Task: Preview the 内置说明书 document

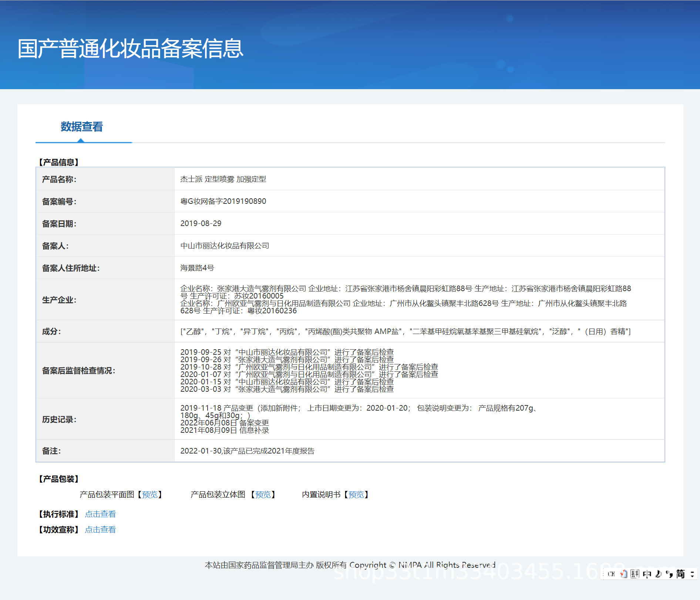Action: (356, 495)
